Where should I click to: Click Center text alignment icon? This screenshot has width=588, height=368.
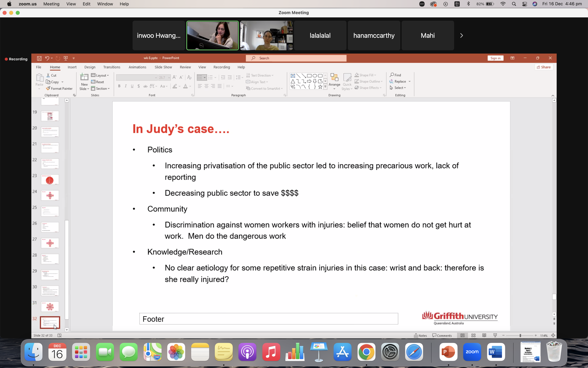coord(206,86)
